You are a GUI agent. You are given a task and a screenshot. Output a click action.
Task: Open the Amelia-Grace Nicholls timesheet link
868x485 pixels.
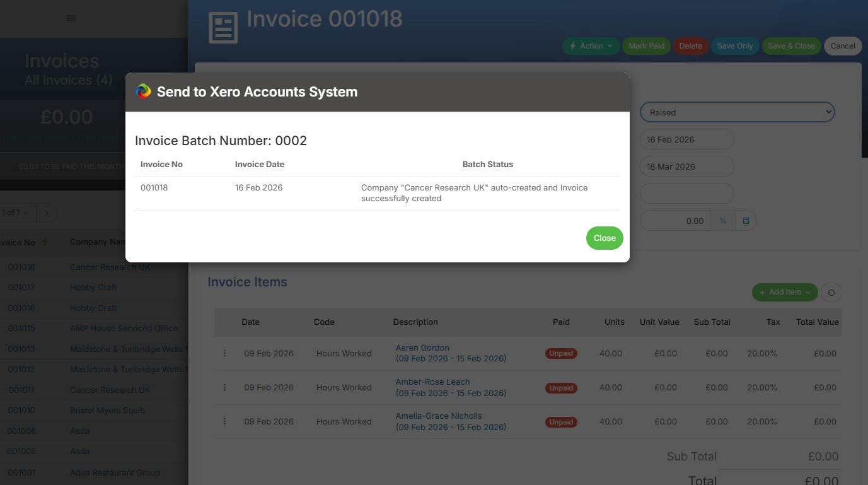[451, 421]
